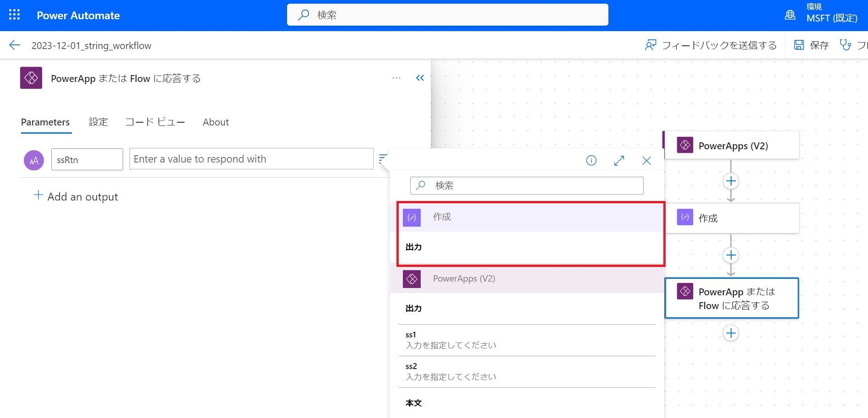
Task: Show dynamic content info icon
Action: 591,160
